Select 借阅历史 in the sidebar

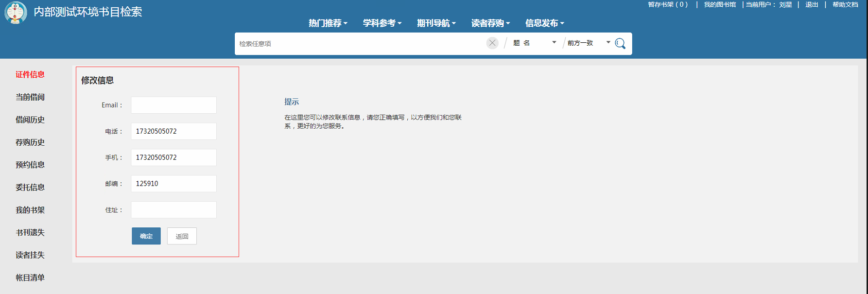[x=30, y=120]
